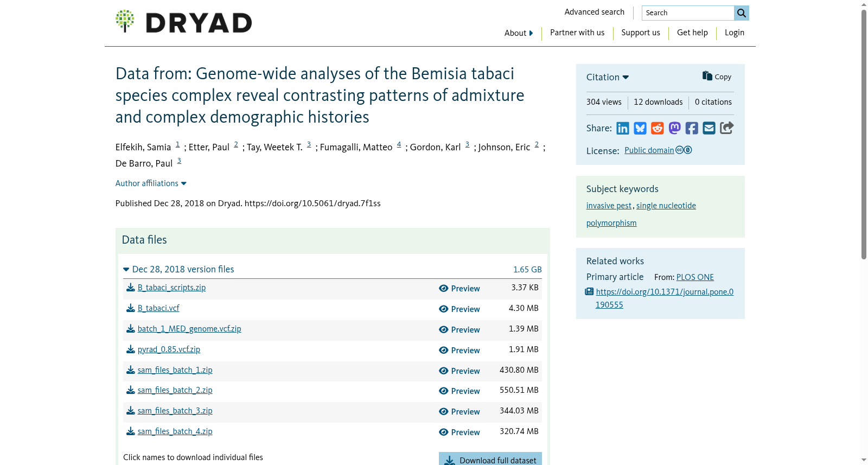Preview B_tabaci.vcf file
Screen dimensions: 868x465
point(459,309)
